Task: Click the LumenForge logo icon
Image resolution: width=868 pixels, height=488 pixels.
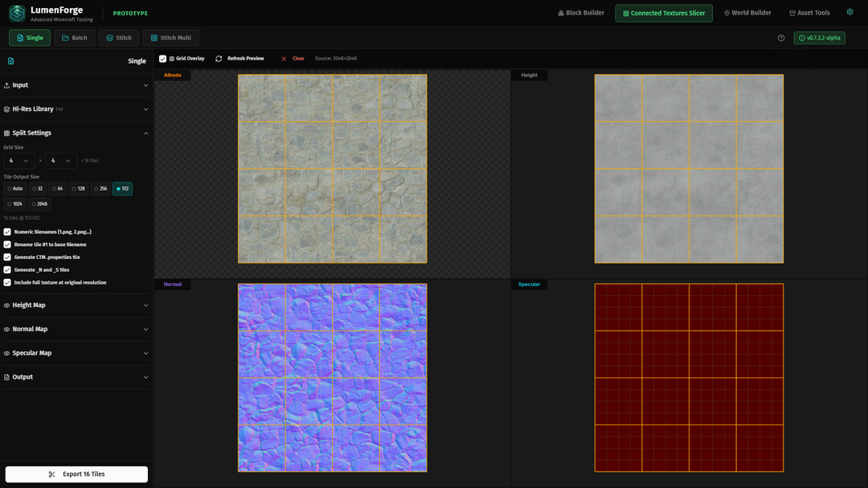Action: [x=17, y=14]
